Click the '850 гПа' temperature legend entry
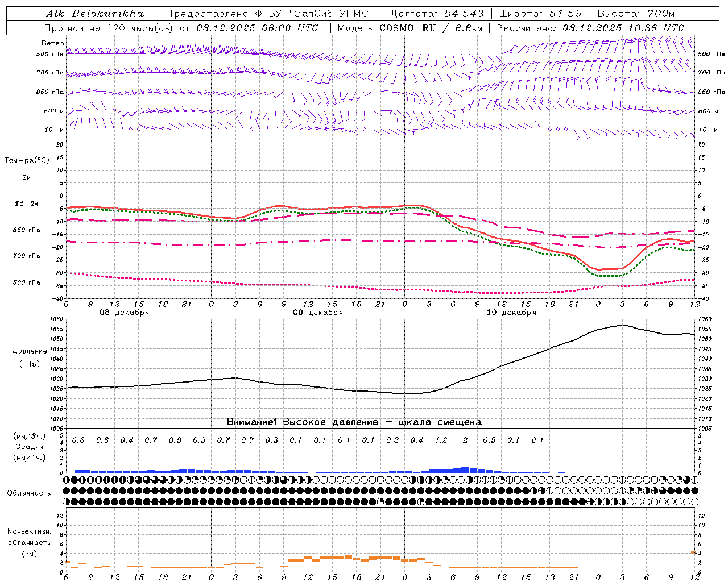728x582 pixels. 27,230
